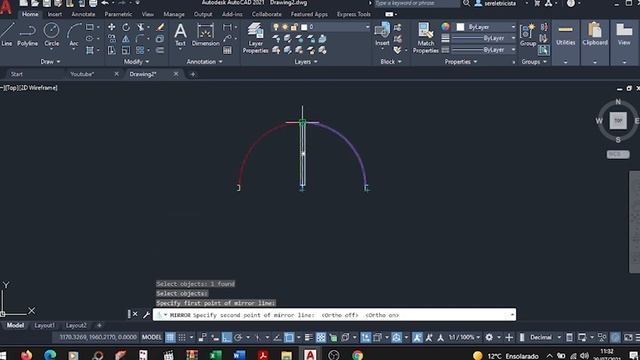Toggle transparency display in status bar
This screenshot has height=360, width=640.
click(x=321, y=337)
